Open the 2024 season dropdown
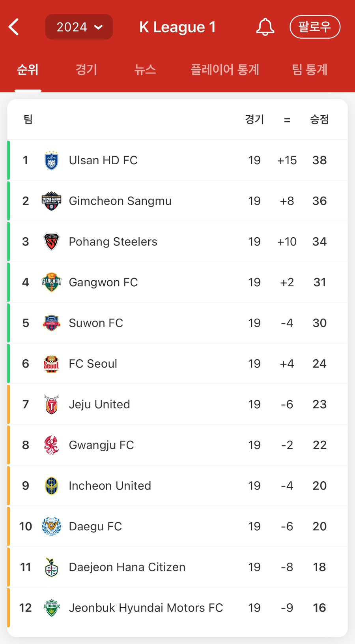The image size is (355, 644). click(79, 27)
